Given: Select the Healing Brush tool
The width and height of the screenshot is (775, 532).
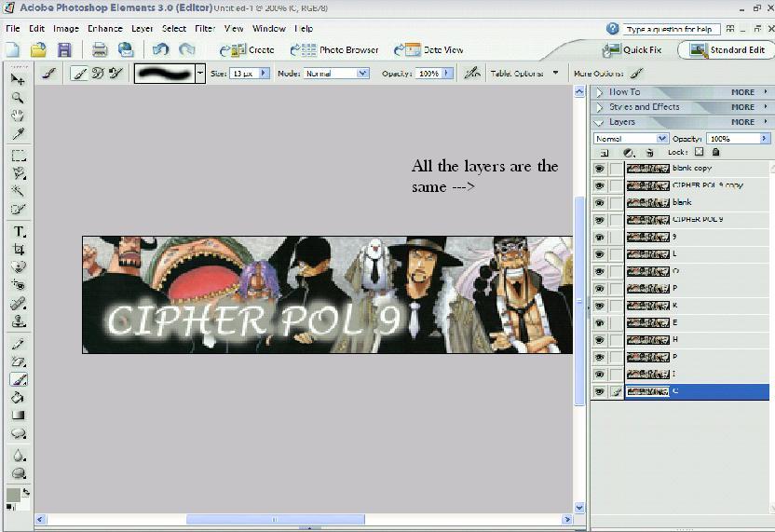Looking at the screenshot, I should point(19,303).
